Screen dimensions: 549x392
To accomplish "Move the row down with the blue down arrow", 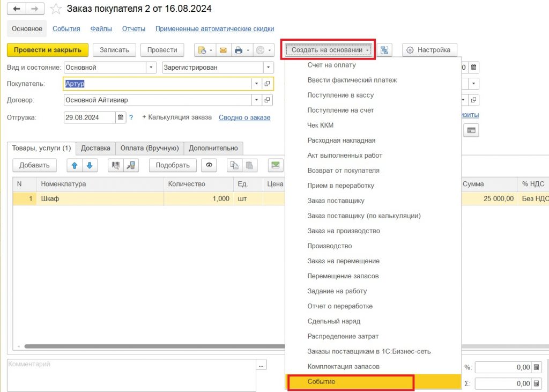I will click(90, 165).
